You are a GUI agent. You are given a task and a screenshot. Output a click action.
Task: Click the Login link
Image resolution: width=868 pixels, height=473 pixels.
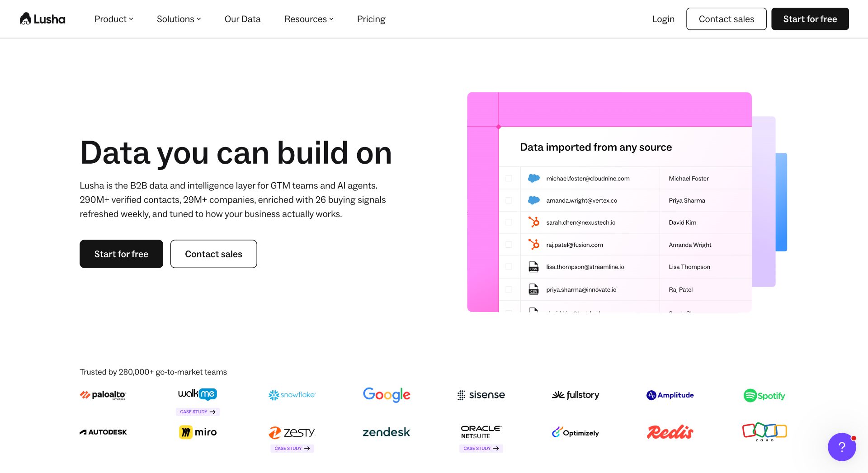pyautogui.click(x=663, y=19)
